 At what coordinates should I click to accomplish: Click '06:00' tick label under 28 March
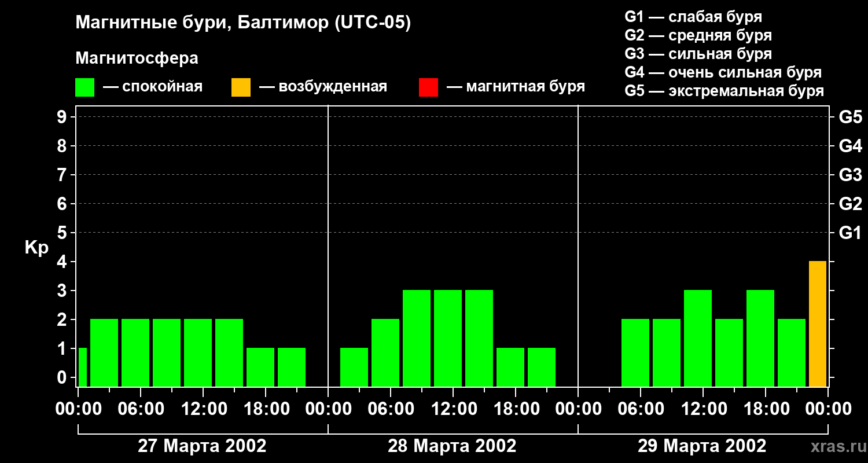pos(390,409)
